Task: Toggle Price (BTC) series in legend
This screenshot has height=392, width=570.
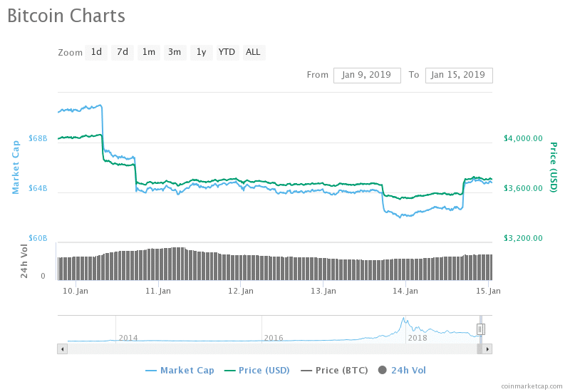Action: pyautogui.click(x=334, y=371)
